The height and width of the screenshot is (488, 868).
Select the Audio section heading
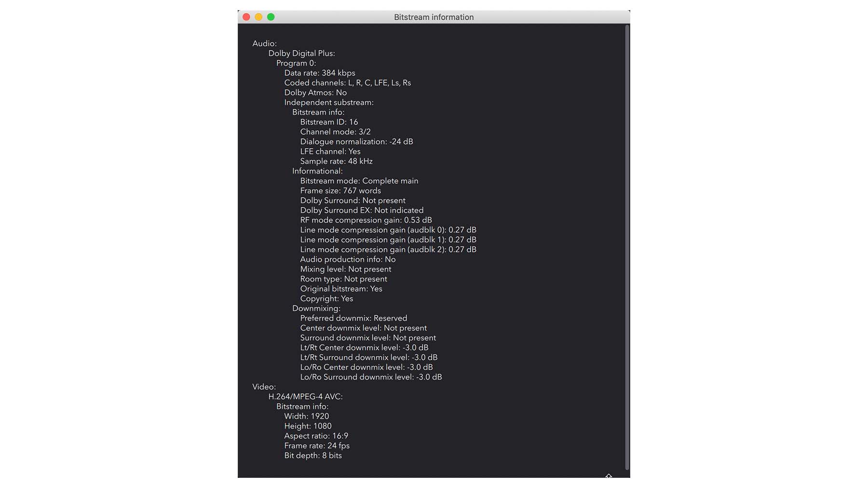(x=264, y=43)
